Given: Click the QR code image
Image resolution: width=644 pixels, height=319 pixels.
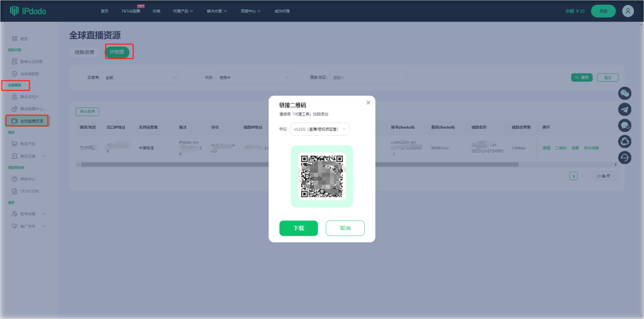Looking at the screenshot, I should click(x=322, y=176).
